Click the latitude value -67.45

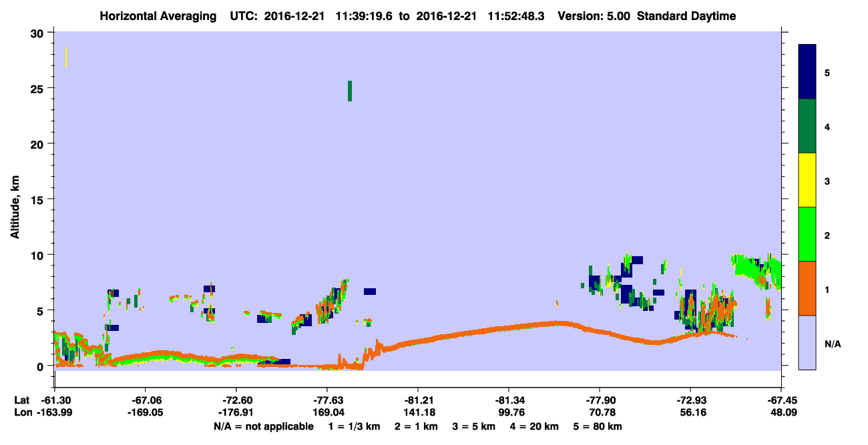point(781,400)
